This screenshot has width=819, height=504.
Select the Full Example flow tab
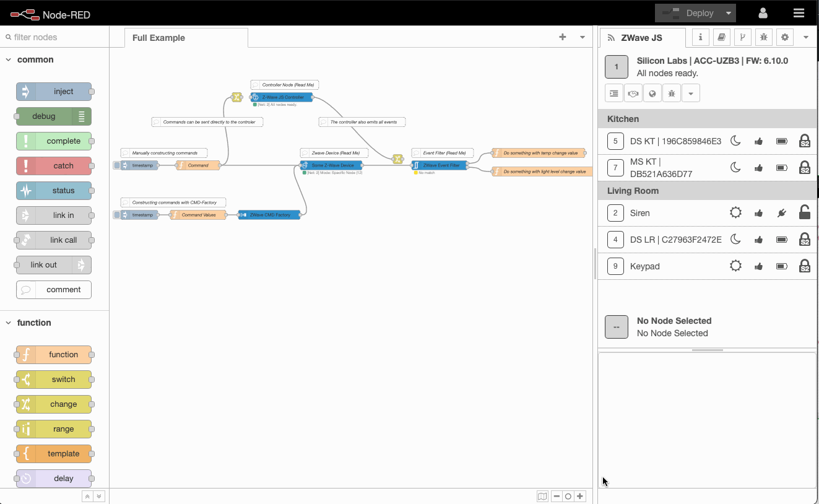point(186,38)
